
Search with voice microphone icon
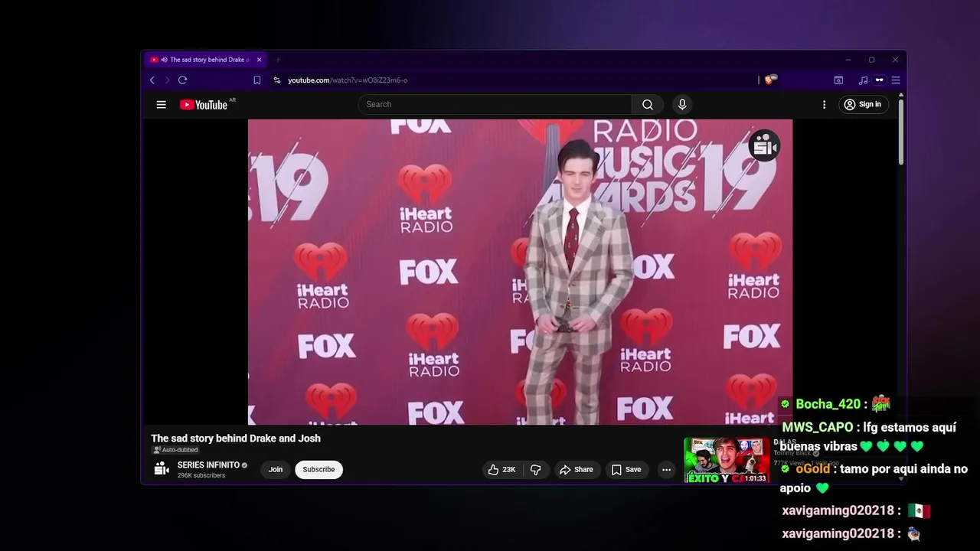click(682, 105)
